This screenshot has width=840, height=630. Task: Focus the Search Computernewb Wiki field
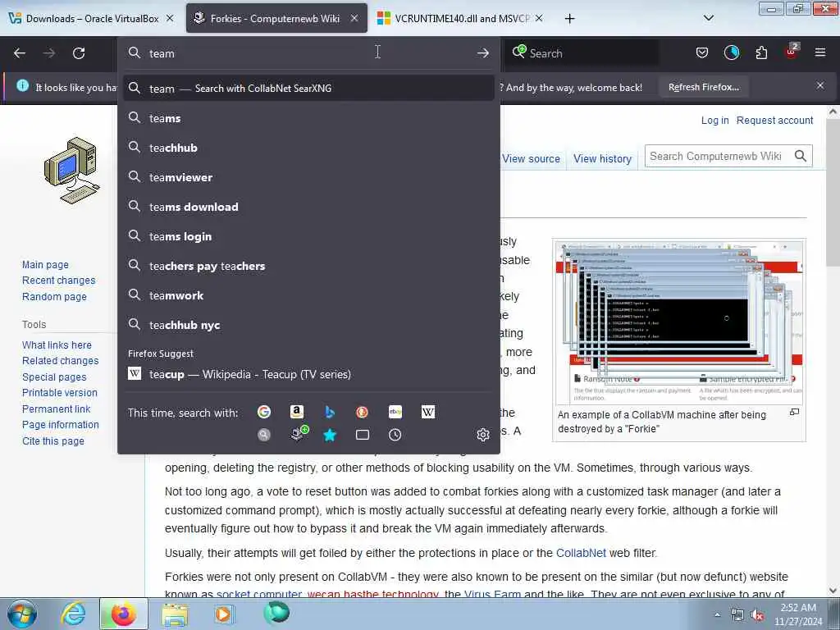click(717, 156)
